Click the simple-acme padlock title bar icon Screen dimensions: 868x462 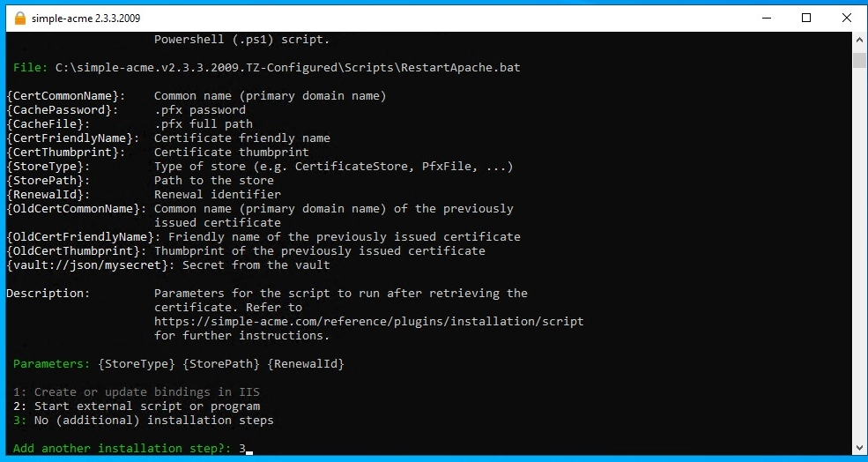(x=20, y=19)
